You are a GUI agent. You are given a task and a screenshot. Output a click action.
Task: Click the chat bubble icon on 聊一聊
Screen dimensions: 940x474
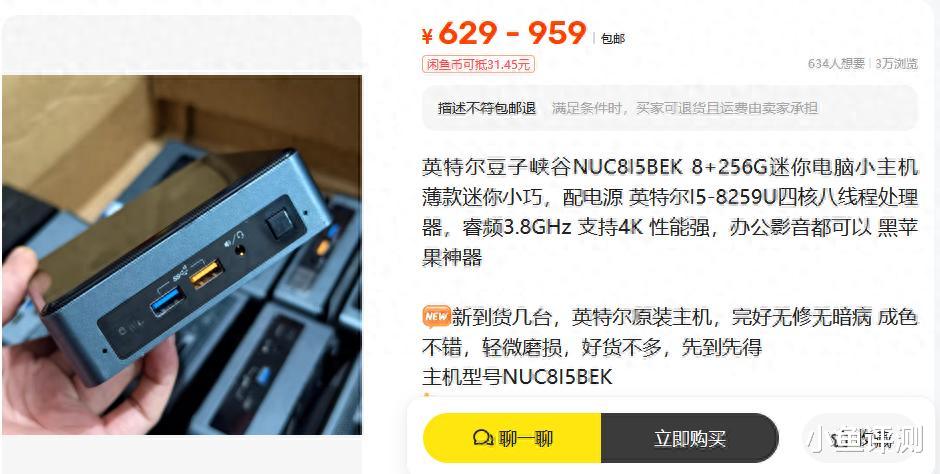(x=483, y=438)
